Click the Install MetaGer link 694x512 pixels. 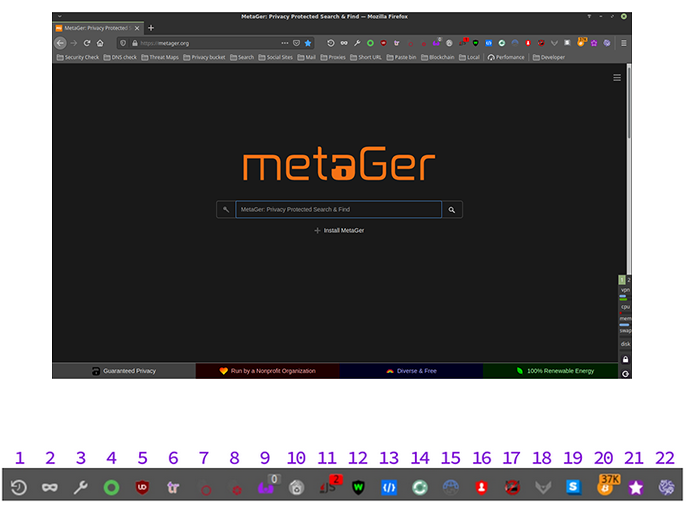coord(339,231)
